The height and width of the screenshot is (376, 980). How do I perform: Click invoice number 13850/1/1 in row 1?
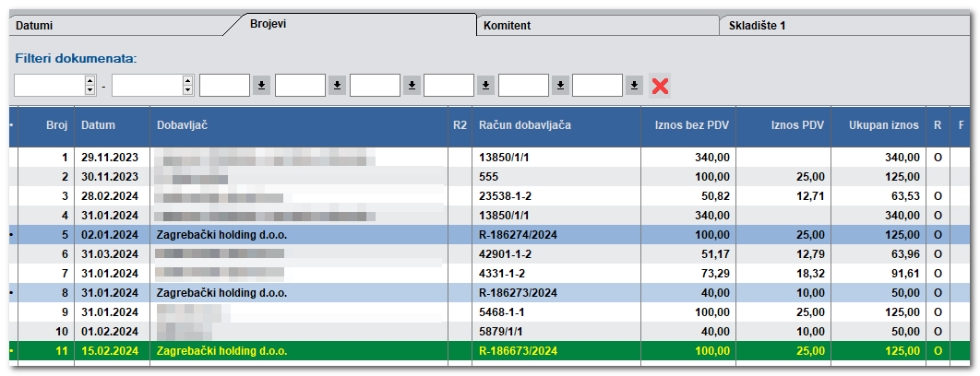(503, 158)
